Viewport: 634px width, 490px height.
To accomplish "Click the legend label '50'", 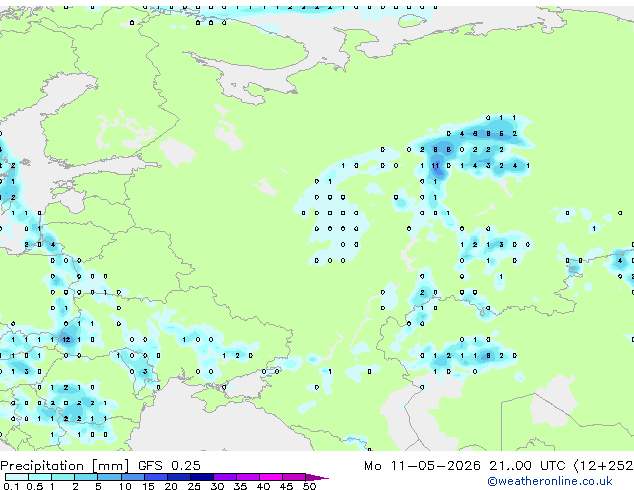I will pyautogui.click(x=309, y=486).
